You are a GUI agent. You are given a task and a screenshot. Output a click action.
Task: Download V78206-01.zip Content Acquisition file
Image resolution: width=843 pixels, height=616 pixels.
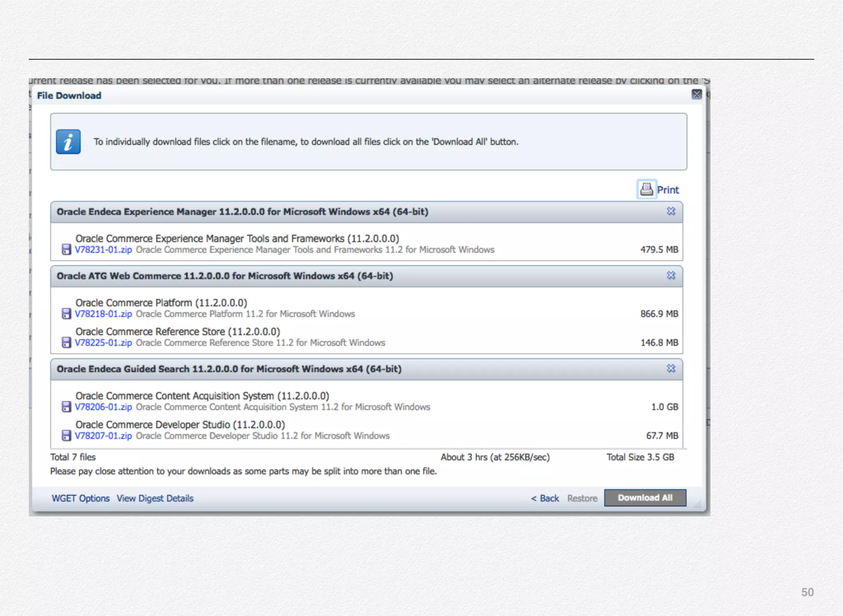103,407
